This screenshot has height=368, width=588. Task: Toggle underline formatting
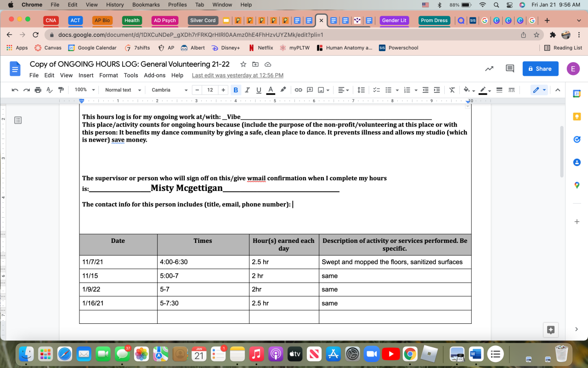pyautogui.click(x=259, y=90)
